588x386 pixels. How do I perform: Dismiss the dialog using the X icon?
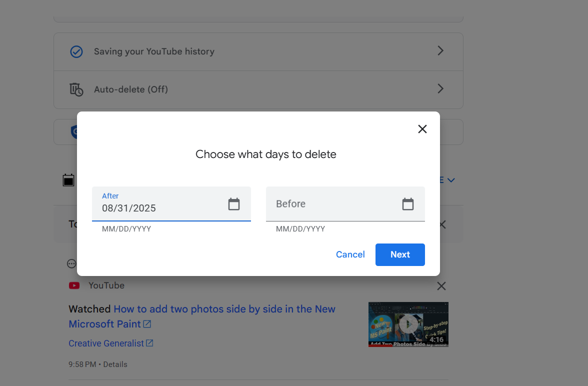422,128
